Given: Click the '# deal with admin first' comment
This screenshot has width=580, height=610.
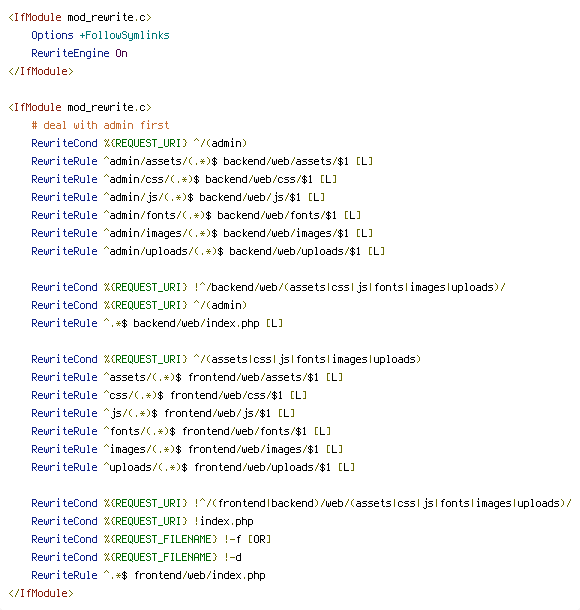Looking at the screenshot, I should click(100, 125).
